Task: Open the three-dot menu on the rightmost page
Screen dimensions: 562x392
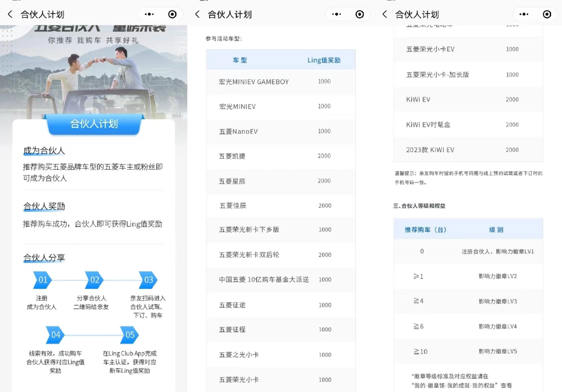Action: click(523, 14)
